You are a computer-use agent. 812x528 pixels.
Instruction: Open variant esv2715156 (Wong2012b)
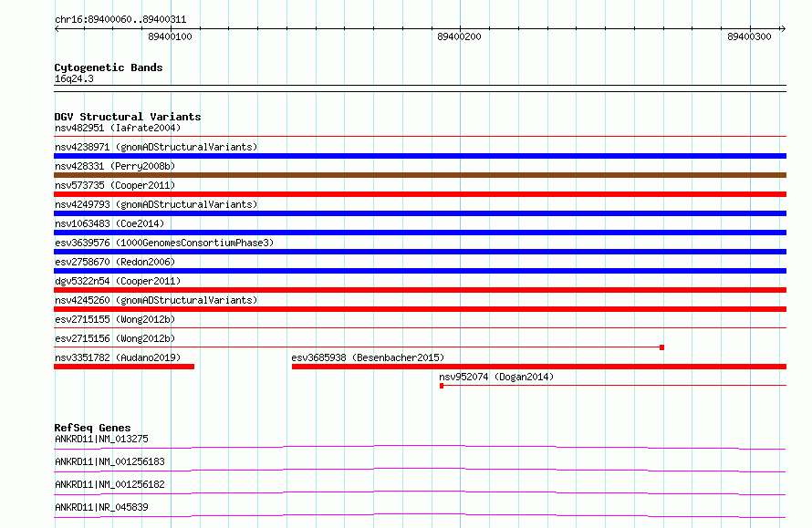(x=115, y=338)
